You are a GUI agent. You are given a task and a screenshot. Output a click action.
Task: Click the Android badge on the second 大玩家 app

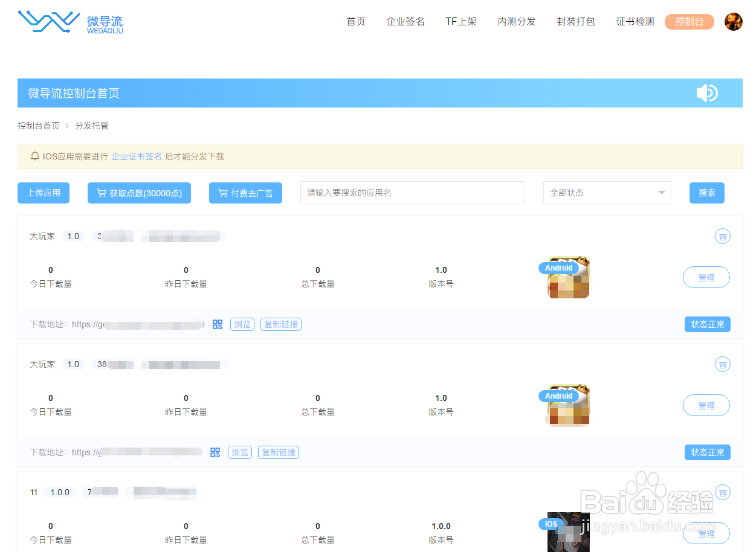[558, 396]
